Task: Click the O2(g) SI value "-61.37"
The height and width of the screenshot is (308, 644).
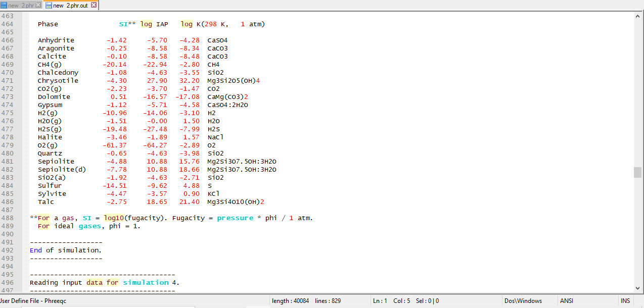Action: click(x=115, y=145)
